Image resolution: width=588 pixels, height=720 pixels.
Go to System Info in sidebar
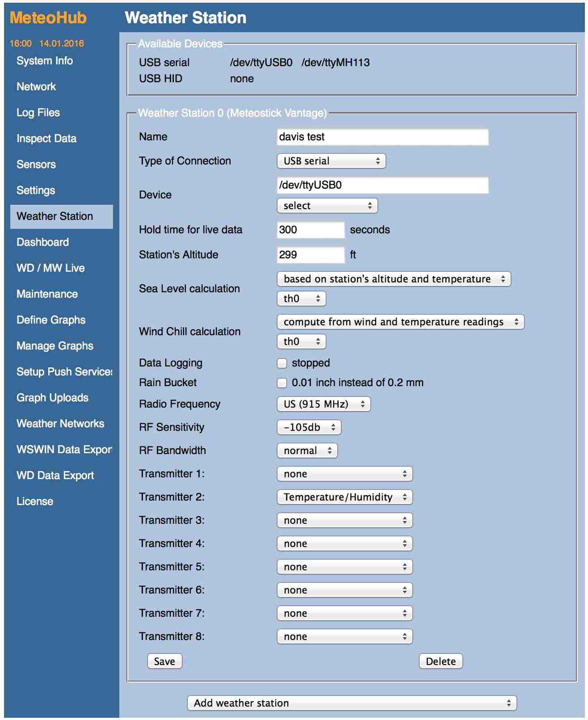click(45, 61)
